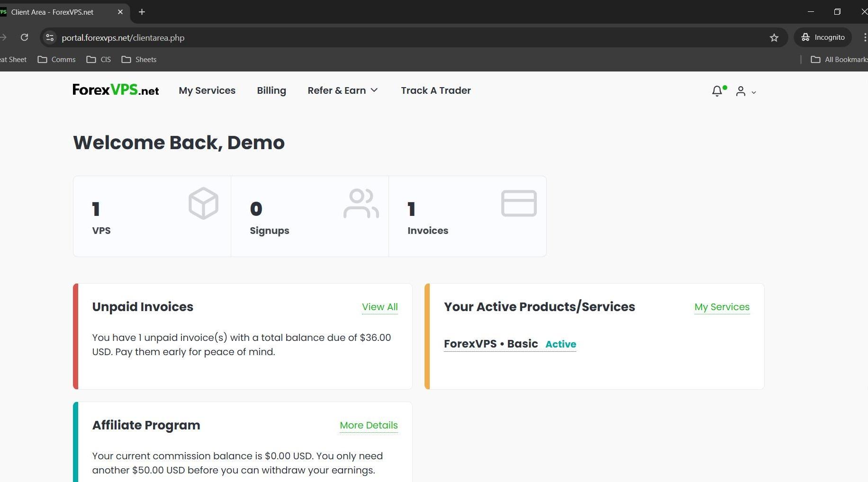Click the 1 Invoices stat card
Screen dimensions: 868x482
point(468,216)
